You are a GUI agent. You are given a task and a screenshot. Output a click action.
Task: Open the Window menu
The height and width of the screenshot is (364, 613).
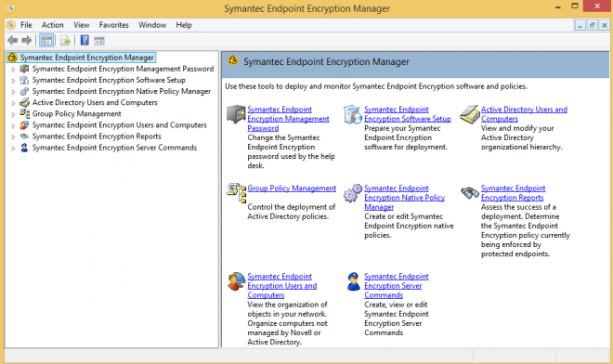[152, 25]
